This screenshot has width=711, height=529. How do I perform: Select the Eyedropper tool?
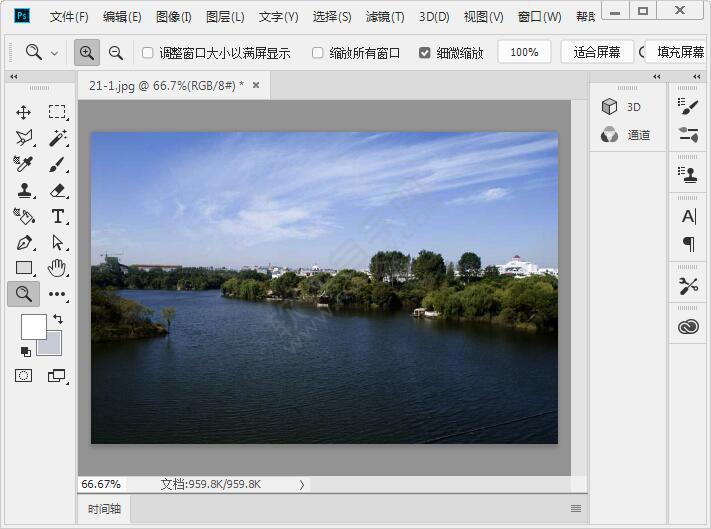23,164
